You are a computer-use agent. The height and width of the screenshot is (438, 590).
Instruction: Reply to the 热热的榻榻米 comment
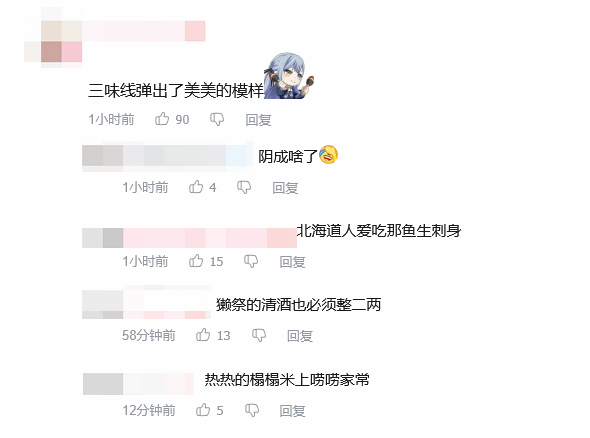[x=292, y=411]
